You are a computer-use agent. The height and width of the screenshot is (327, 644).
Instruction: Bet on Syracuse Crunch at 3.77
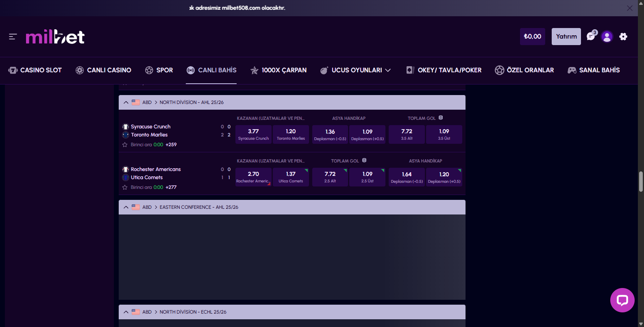pyautogui.click(x=253, y=134)
